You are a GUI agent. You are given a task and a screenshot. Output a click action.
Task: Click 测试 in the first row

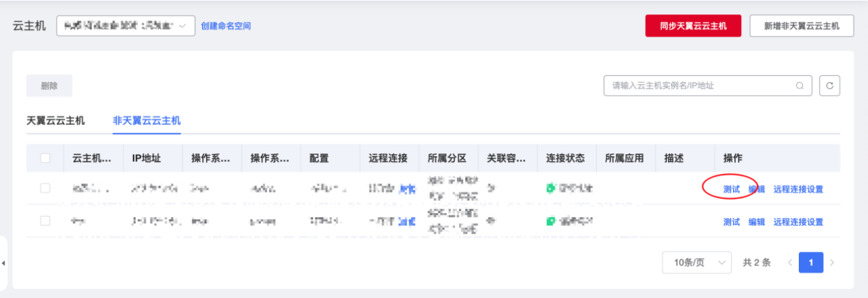[x=731, y=189]
